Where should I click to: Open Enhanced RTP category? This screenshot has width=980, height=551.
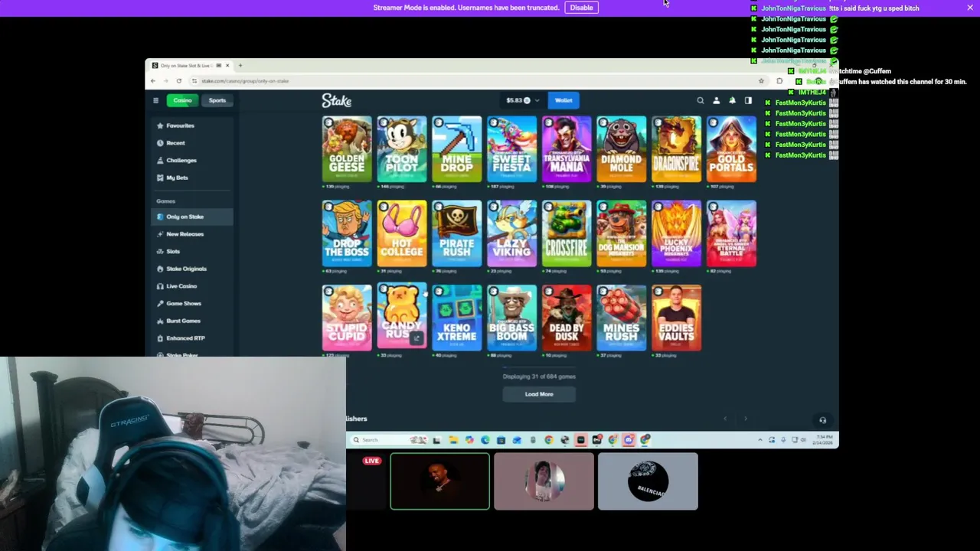coord(192,338)
